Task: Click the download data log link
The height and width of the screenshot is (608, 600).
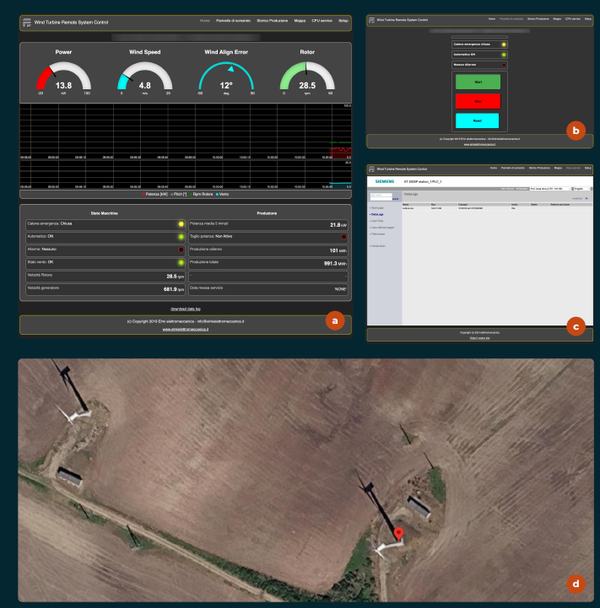Action: coord(185,309)
